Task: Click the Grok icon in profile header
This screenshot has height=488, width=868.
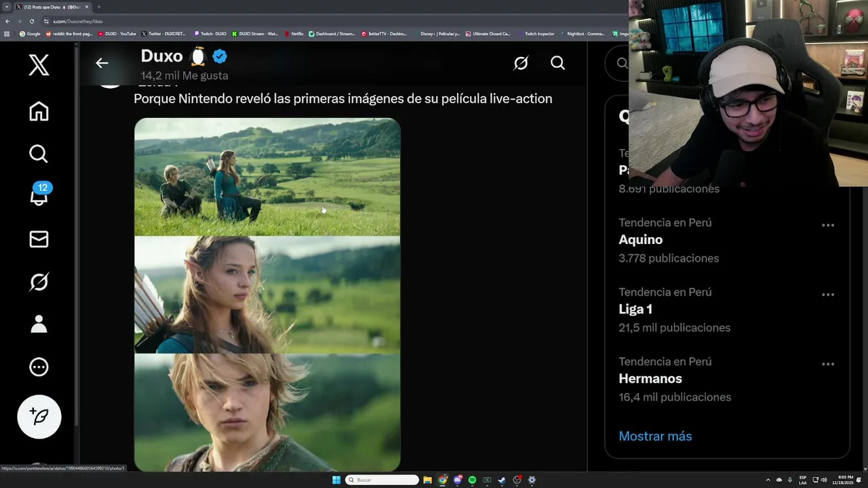Action: (521, 63)
